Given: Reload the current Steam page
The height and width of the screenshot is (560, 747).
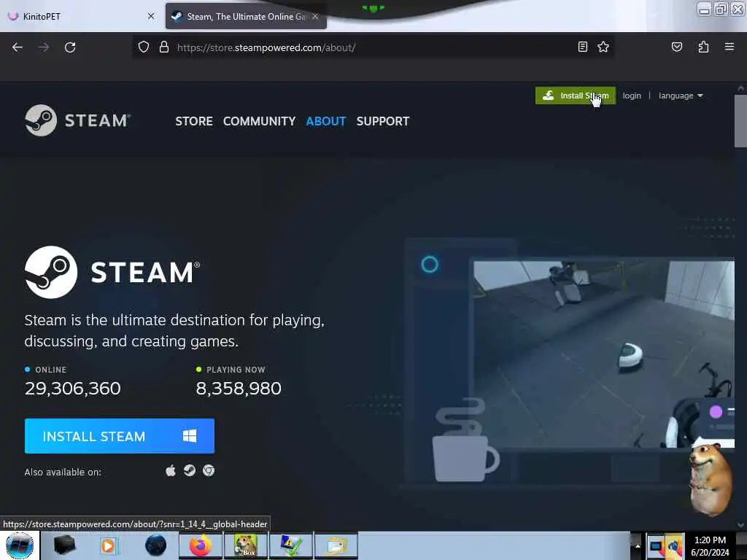Looking at the screenshot, I should 70,47.
